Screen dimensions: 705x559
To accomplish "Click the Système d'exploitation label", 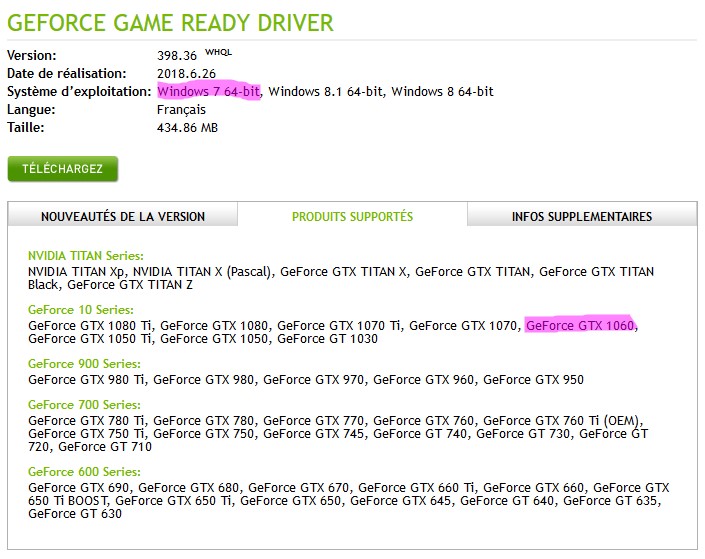I will pos(79,92).
